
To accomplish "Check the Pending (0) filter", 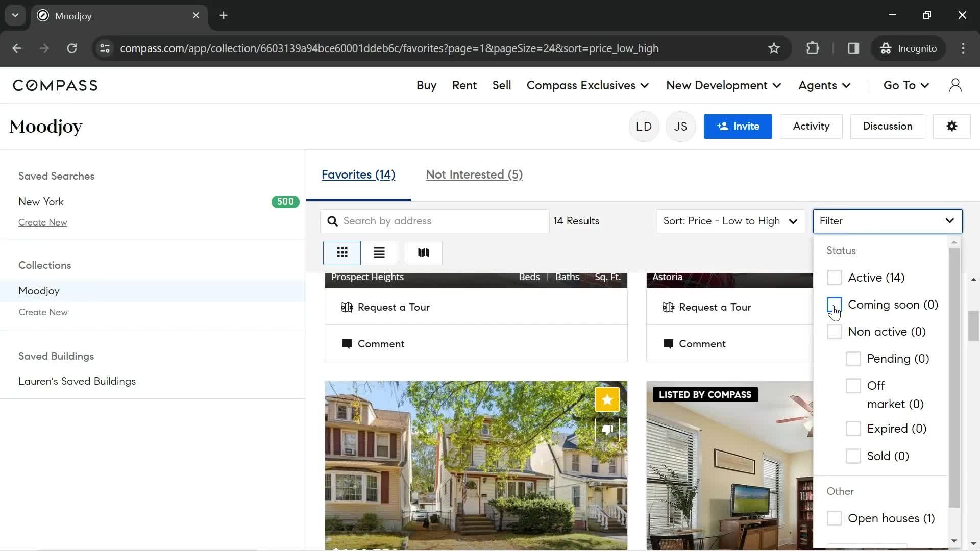I will (x=853, y=359).
